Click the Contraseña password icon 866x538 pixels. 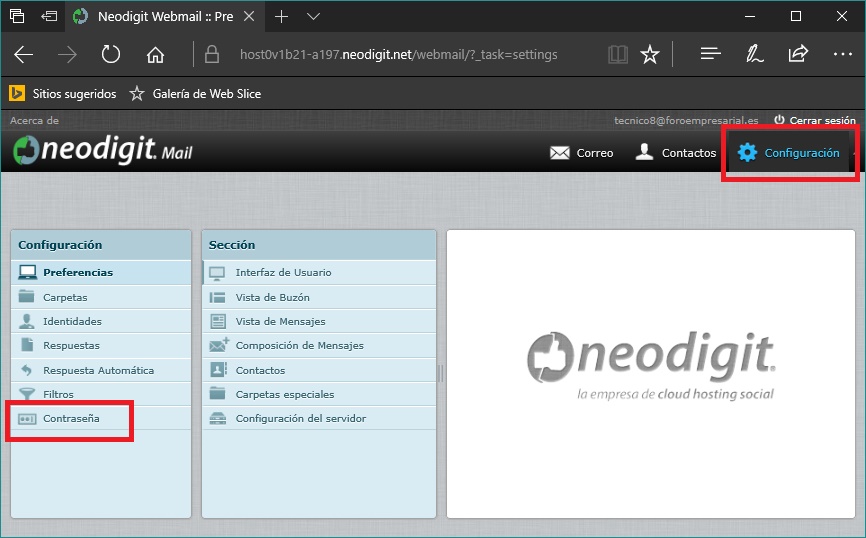(x=27, y=419)
